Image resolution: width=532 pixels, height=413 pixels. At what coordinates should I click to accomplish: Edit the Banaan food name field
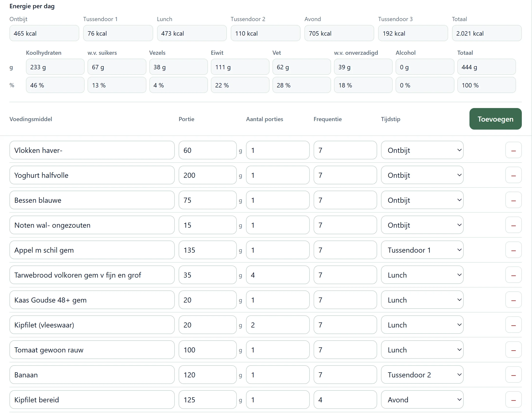point(92,375)
